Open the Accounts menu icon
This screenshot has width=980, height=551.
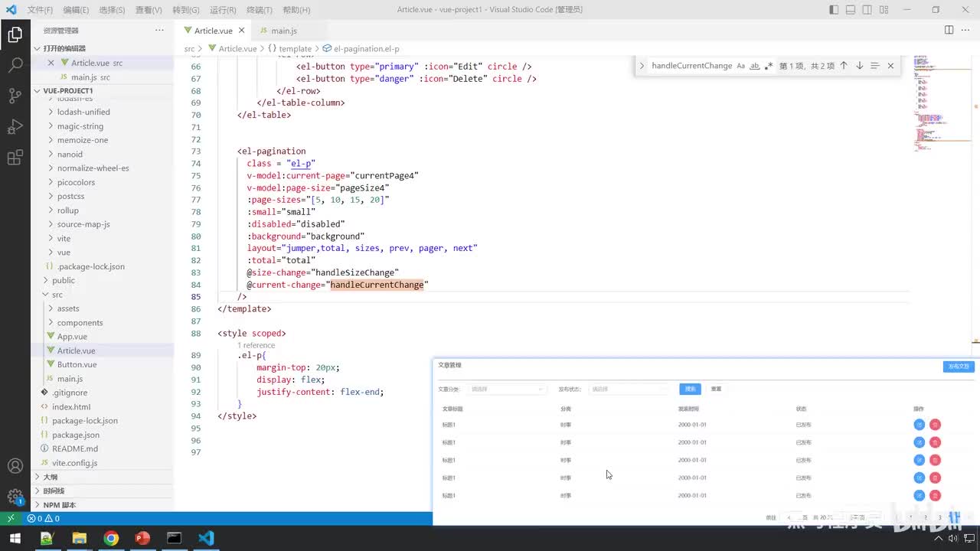tap(15, 465)
